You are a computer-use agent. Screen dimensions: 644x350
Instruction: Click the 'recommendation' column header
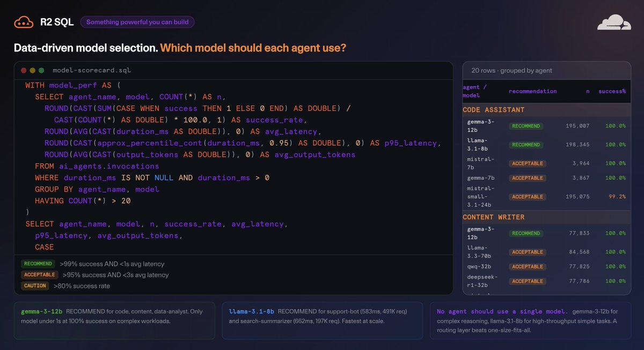[533, 91]
